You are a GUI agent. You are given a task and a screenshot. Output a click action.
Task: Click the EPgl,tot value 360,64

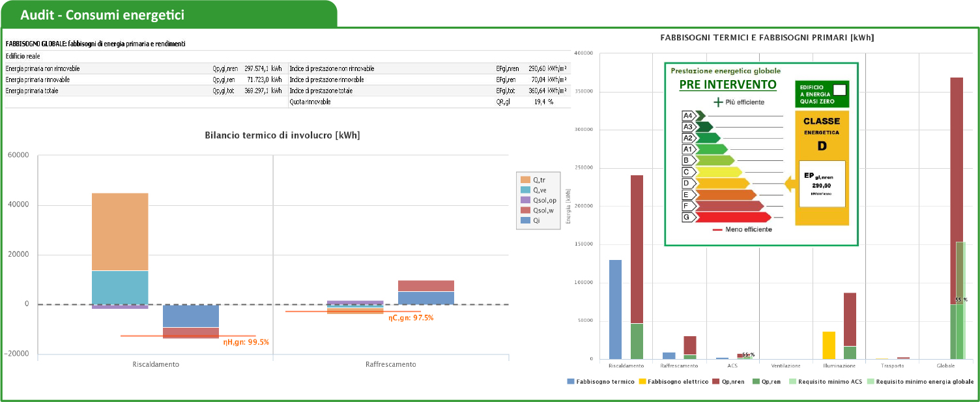[536, 91]
